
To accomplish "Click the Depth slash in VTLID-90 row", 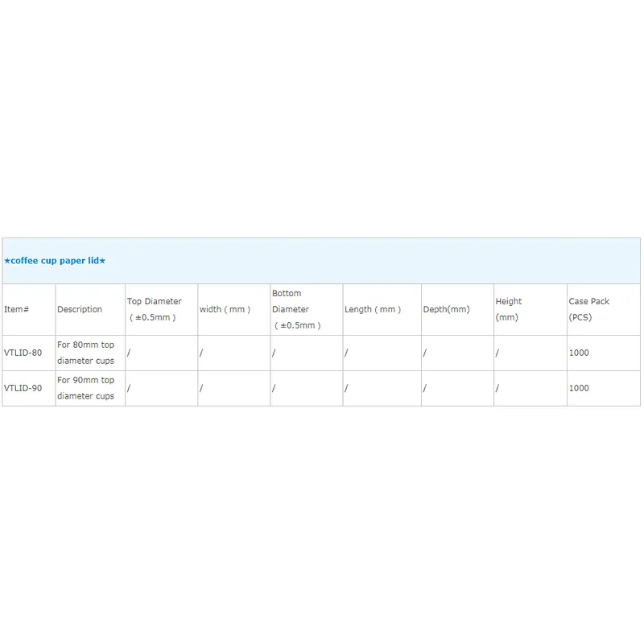I will click(425, 388).
